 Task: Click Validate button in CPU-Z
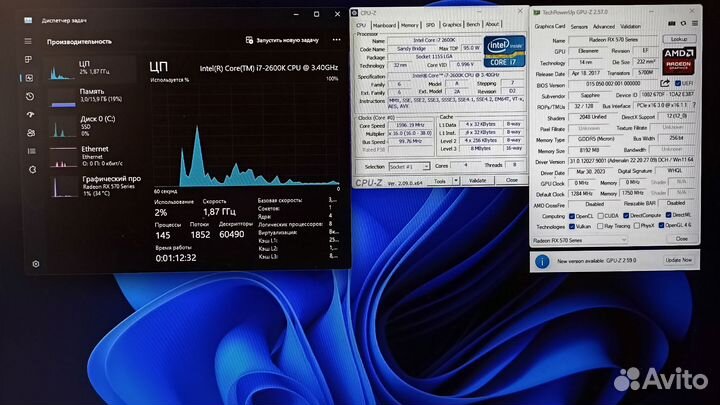click(478, 180)
